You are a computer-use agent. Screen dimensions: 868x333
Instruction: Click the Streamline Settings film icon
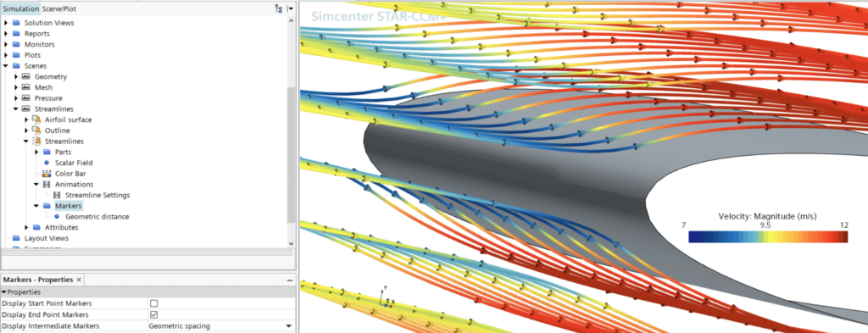point(57,195)
